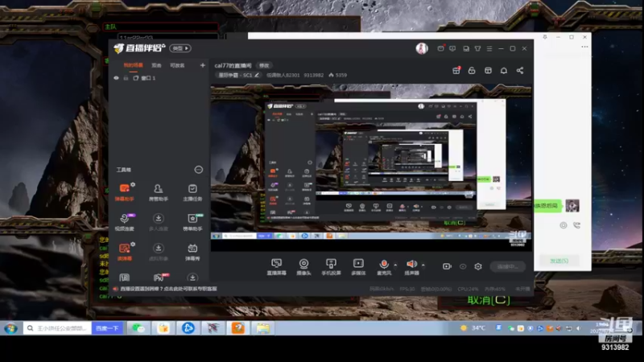This screenshot has width=644, height=362.
Task: Open the three-dot menu in chat window
Action: tap(584, 47)
